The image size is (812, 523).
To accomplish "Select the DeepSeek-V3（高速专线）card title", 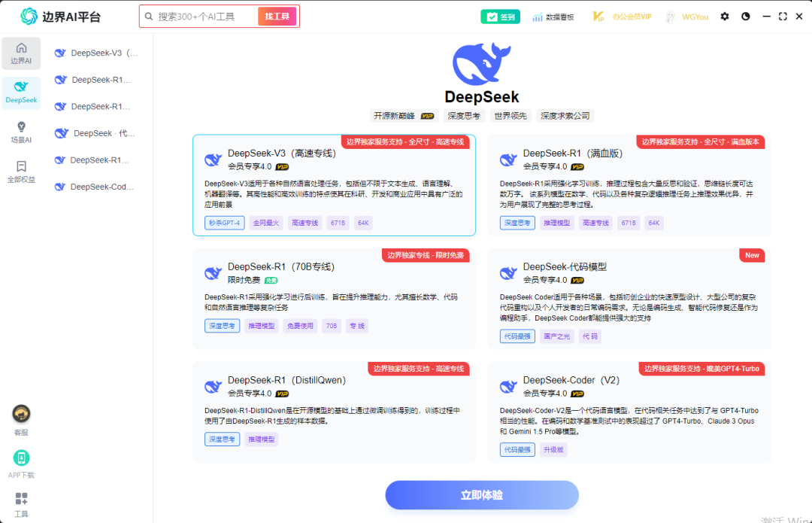I will coord(282,154).
